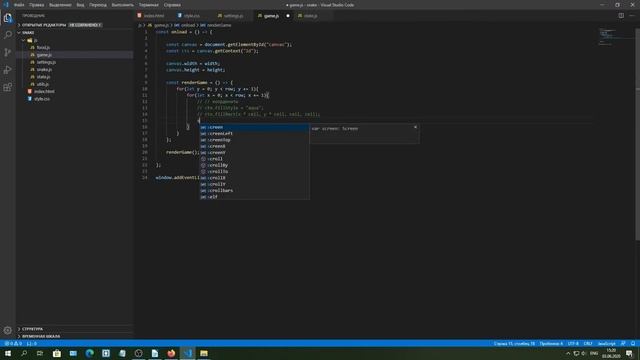Open the Search view in activity bar
Viewport: 640px width, 360px height.
click(8, 35)
